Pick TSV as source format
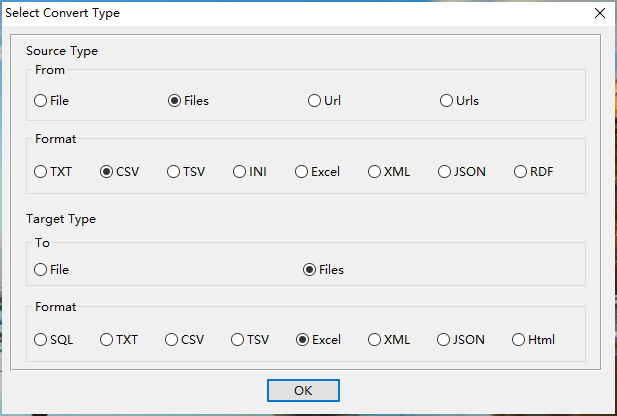This screenshot has width=617, height=416. [x=173, y=171]
